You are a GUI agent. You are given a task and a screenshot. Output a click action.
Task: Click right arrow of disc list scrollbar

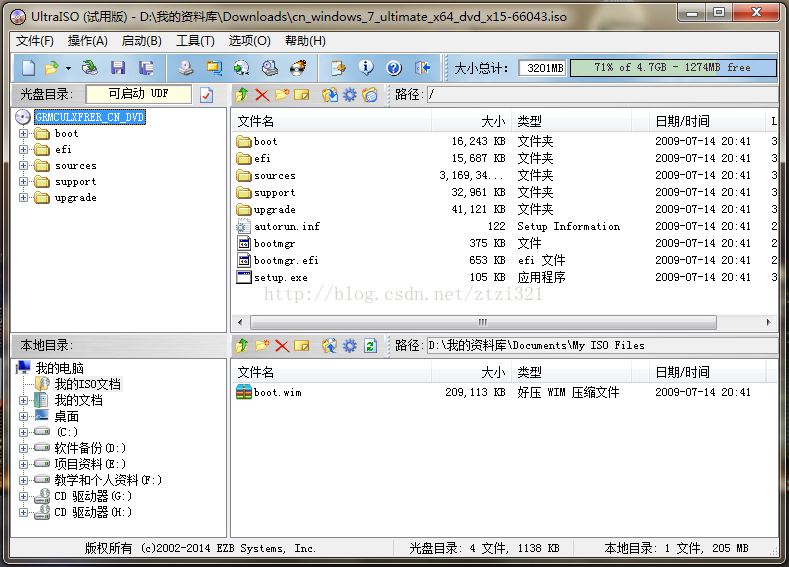(x=768, y=322)
